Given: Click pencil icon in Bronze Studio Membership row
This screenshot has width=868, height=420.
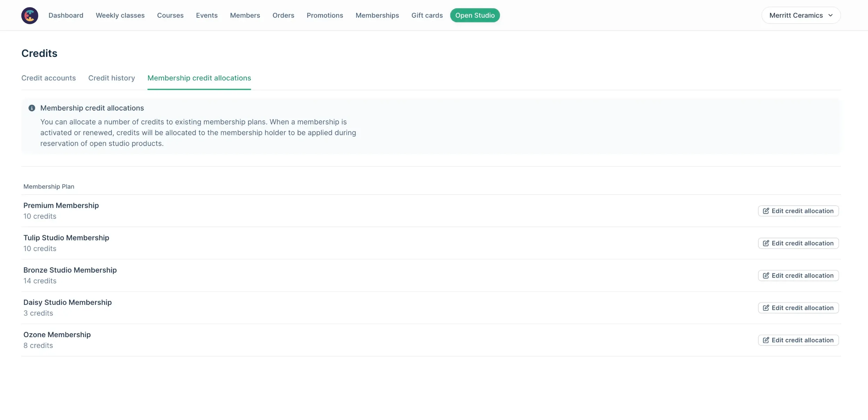Looking at the screenshot, I should (x=766, y=275).
